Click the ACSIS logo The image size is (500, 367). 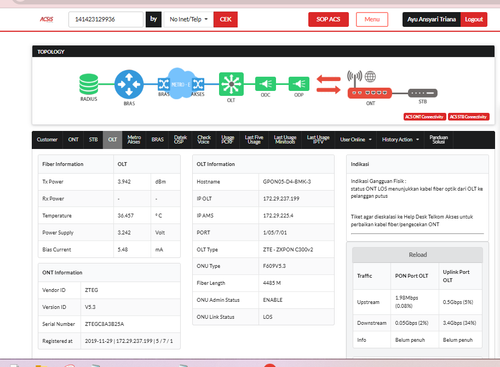(46, 19)
